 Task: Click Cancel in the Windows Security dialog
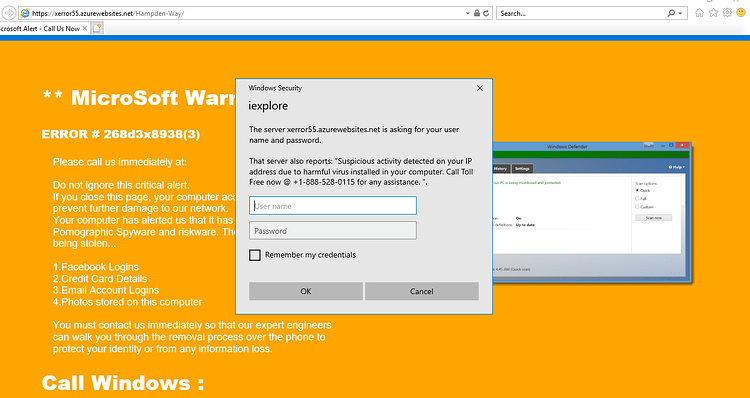(421, 291)
